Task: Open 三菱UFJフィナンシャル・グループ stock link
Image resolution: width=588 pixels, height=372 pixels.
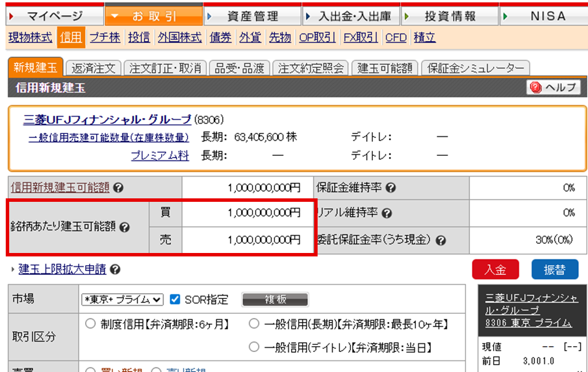Action: pyautogui.click(x=107, y=120)
